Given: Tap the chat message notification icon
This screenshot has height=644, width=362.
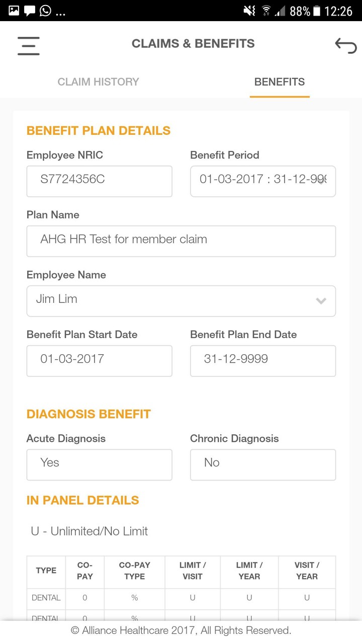Looking at the screenshot, I should point(30,11).
